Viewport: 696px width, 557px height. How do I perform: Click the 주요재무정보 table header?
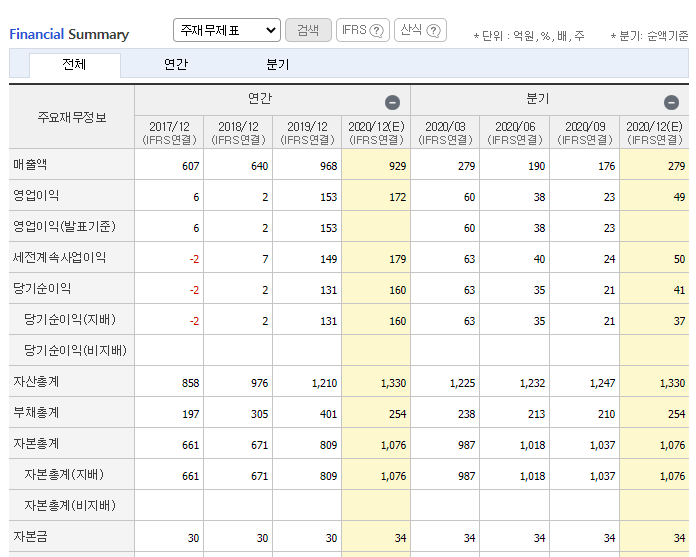tap(72, 118)
